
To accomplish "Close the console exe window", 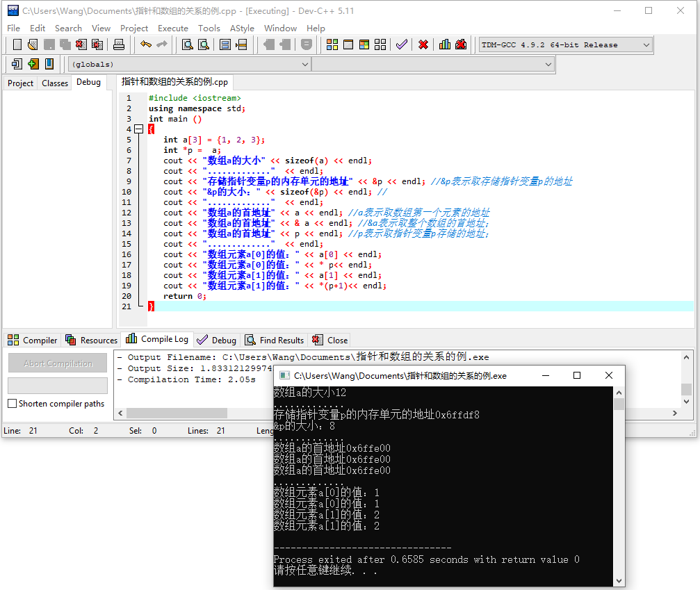I will (x=609, y=375).
